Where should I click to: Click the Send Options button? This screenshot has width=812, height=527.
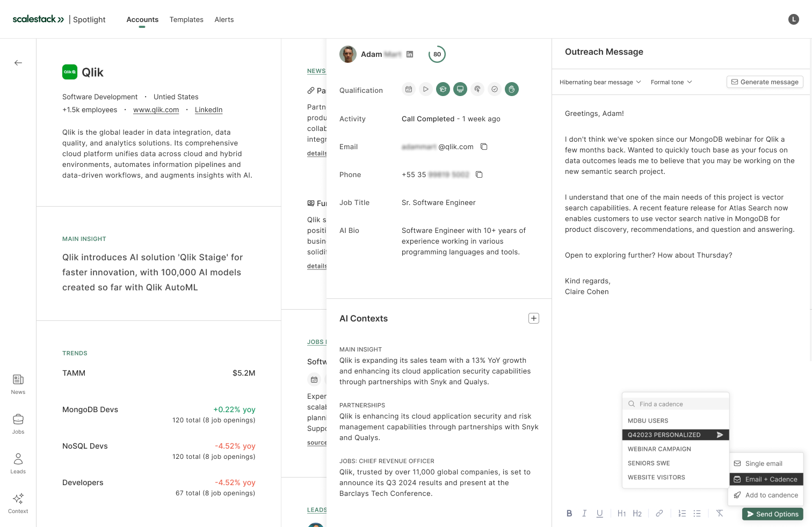(x=773, y=514)
